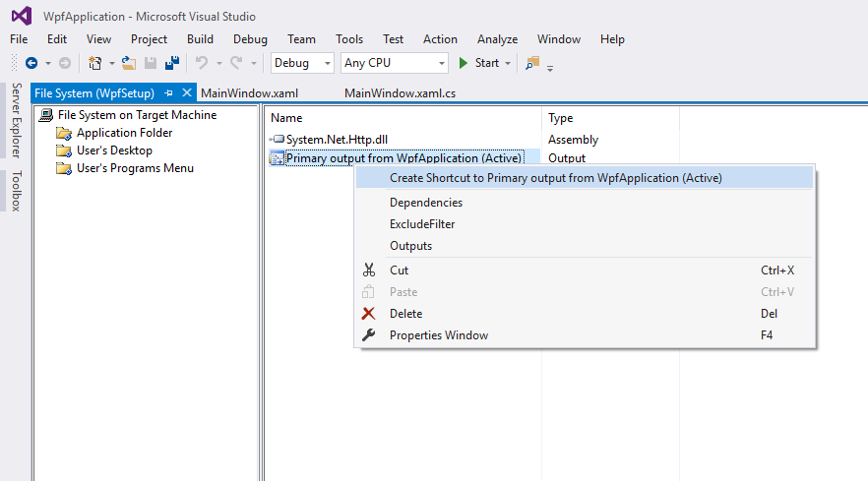This screenshot has width=868, height=481.
Task: Switch to the MainWindow.xaml.cs tab
Action: [x=400, y=93]
